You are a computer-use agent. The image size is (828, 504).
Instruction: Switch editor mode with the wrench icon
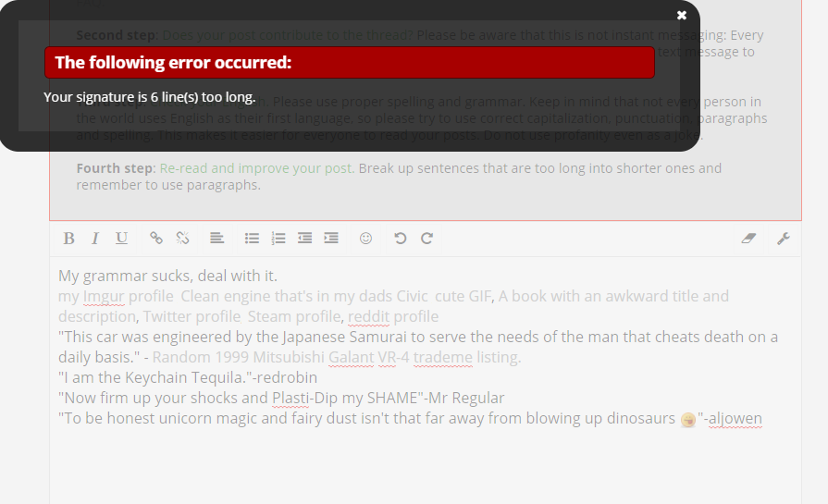point(783,239)
